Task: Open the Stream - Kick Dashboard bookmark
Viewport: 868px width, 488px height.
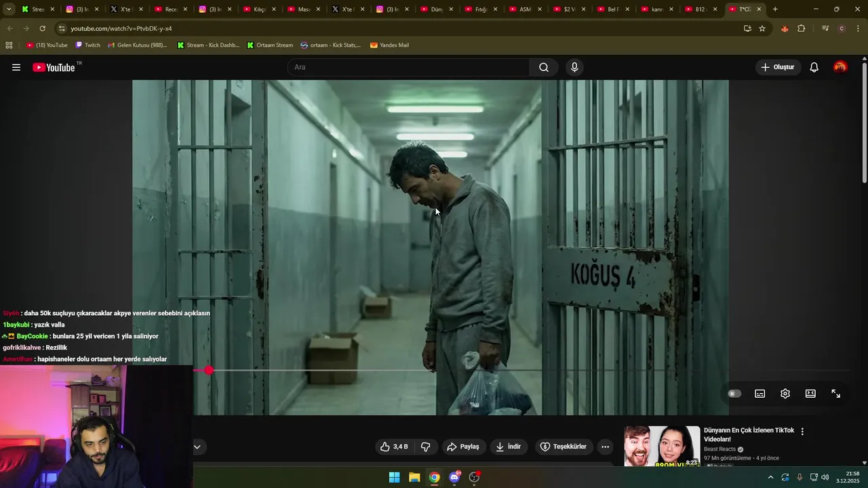Action: click(208, 45)
